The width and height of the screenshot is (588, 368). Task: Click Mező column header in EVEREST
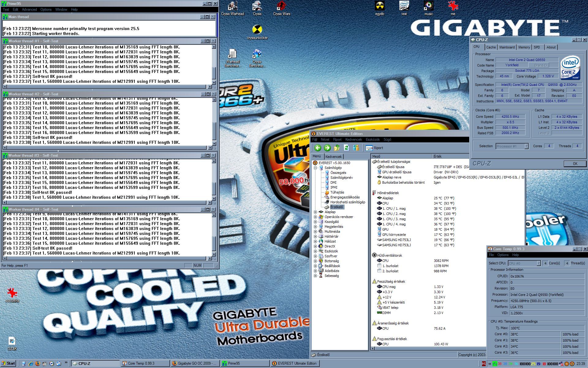(x=401, y=156)
